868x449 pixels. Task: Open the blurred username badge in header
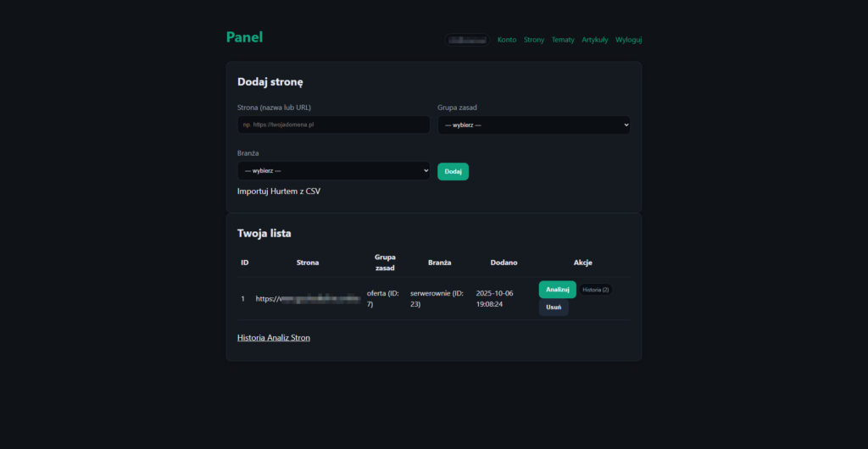[x=467, y=40]
